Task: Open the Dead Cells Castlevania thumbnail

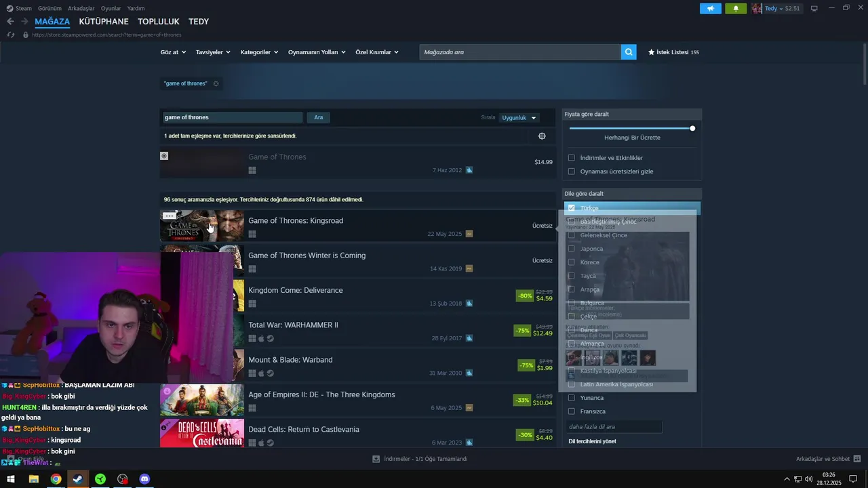Action: pyautogui.click(x=202, y=434)
